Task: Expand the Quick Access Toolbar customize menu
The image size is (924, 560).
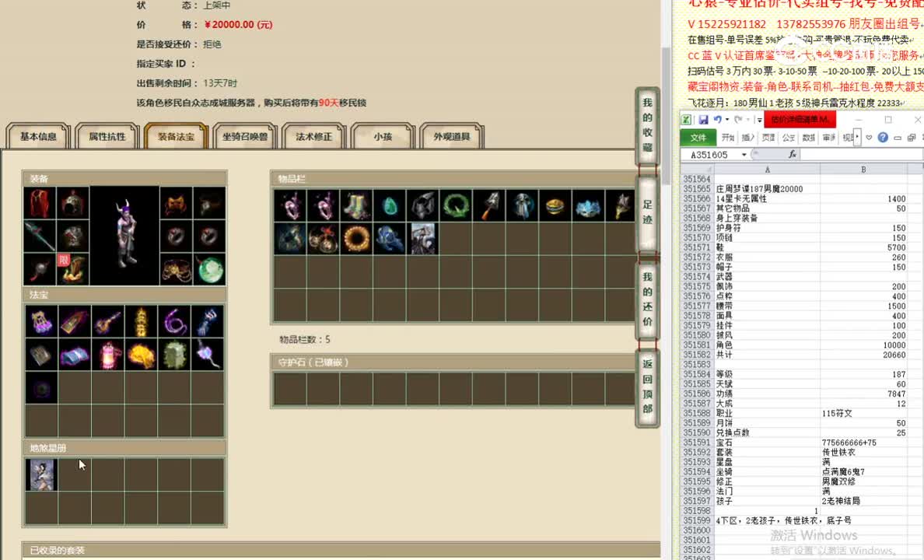Action: (758, 119)
